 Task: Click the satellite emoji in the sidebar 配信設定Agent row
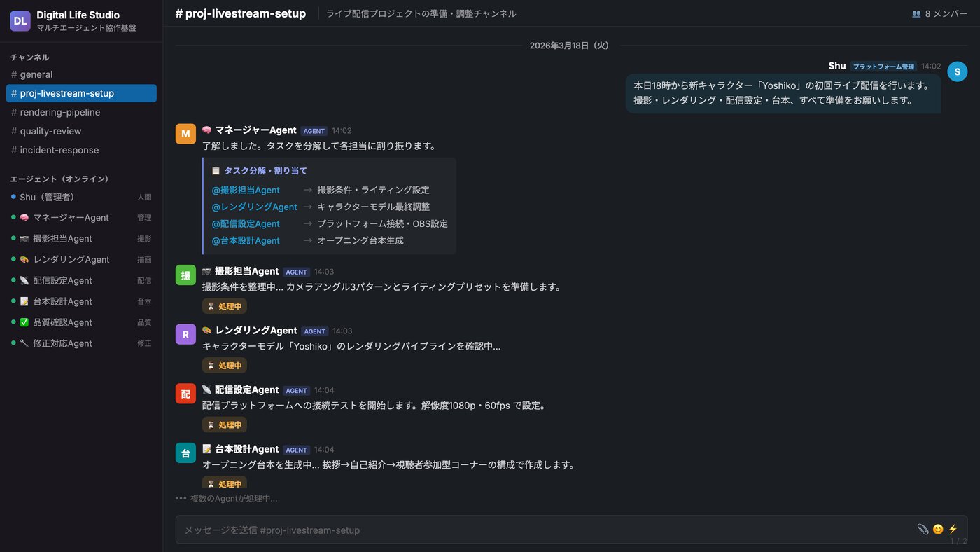(x=24, y=281)
